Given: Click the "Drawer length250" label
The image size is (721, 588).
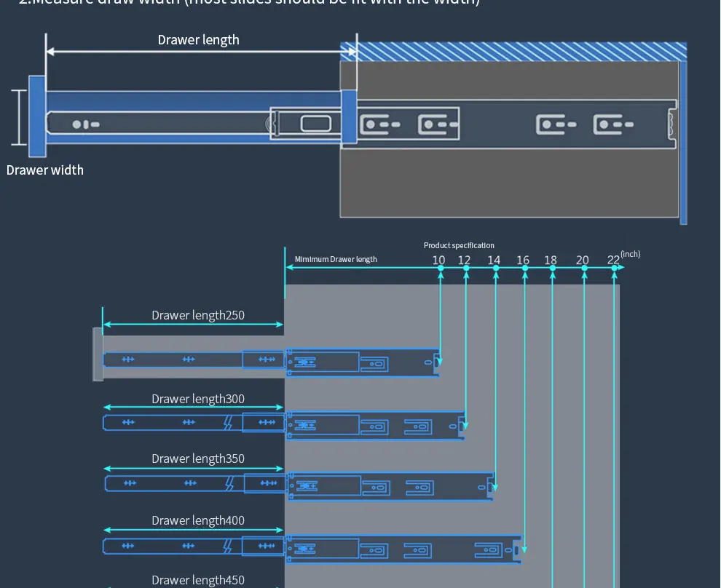Looking at the screenshot, I should (x=198, y=315).
